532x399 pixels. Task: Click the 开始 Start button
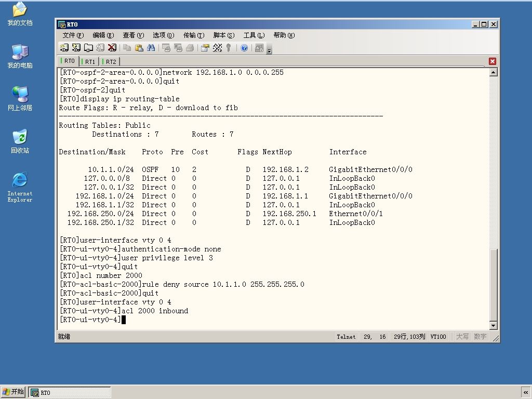[13, 392]
